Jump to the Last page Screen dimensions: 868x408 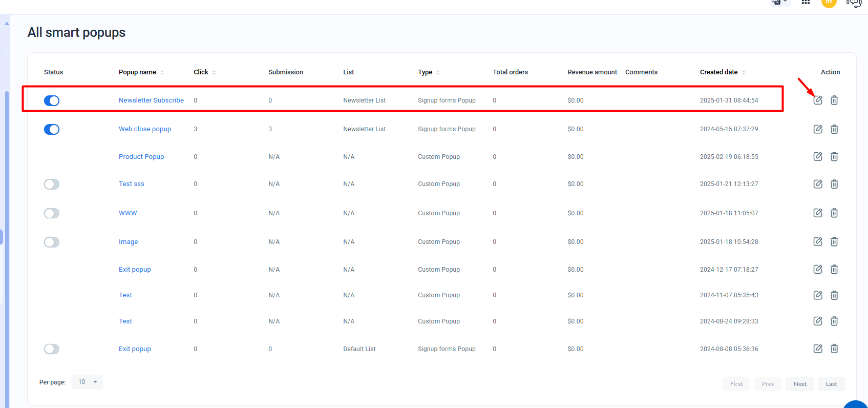(831, 384)
